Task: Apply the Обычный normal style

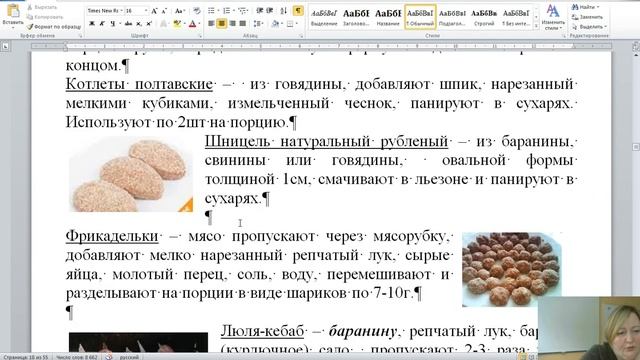Action: coord(420,17)
